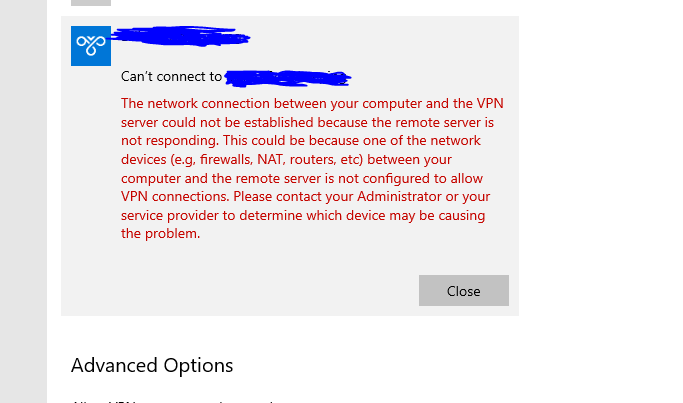Click empty gray card area left of Close
Viewport: 683px width, 403px height.
pos(250,290)
